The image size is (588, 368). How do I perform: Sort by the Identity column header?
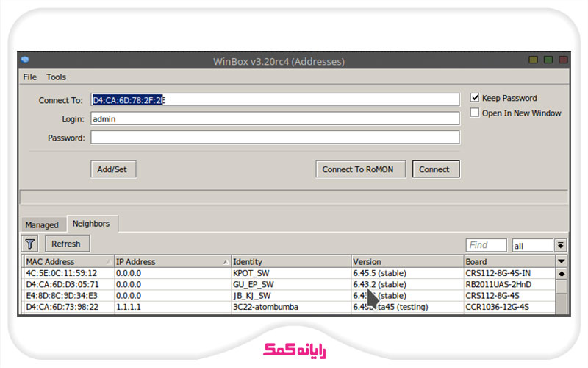291,262
